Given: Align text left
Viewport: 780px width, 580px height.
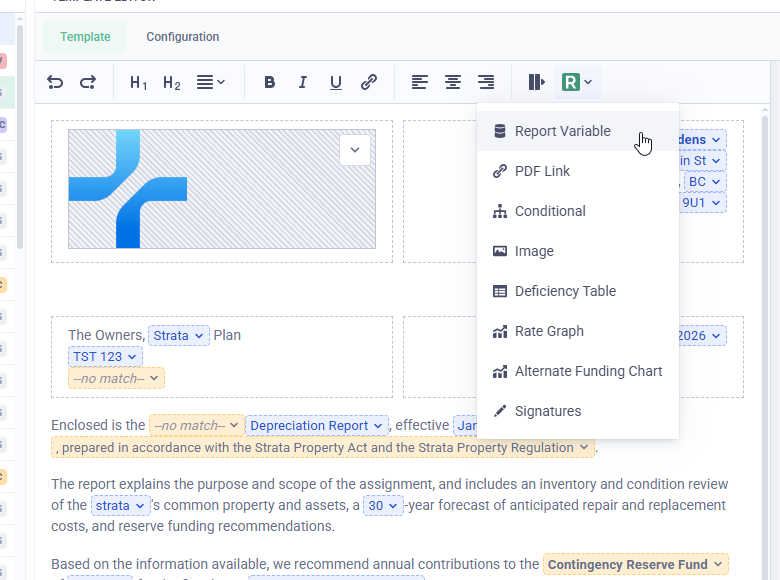Looking at the screenshot, I should (x=420, y=82).
